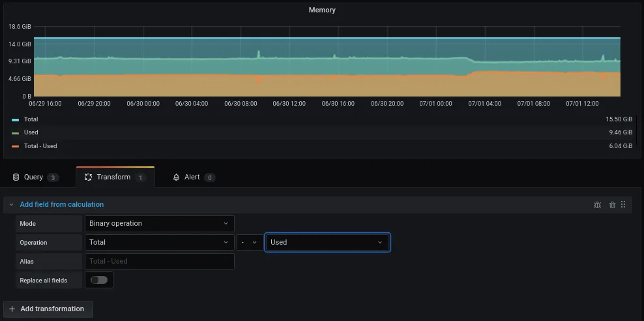This screenshot has width=644, height=321.
Task: Click the Alias input field
Action: pyautogui.click(x=159, y=262)
